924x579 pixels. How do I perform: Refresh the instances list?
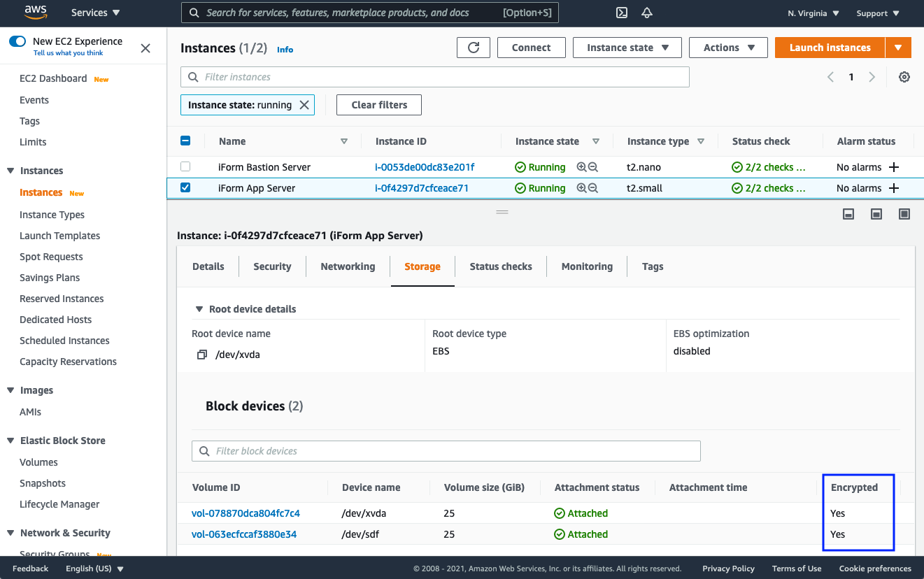coord(474,48)
